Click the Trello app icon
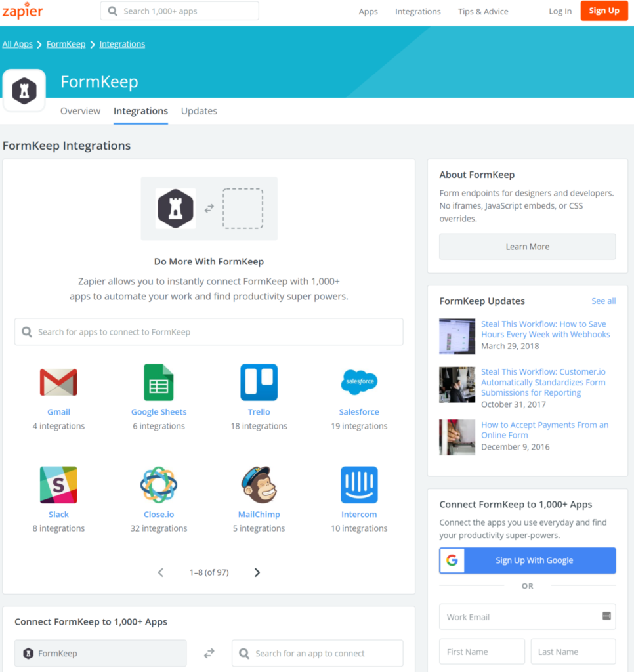Screen dimensions: 634x672 (x=259, y=381)
